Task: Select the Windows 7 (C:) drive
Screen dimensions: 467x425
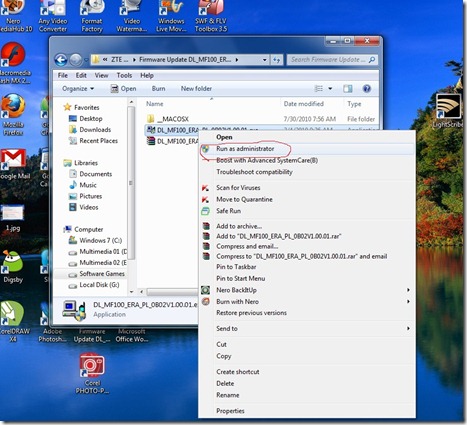Action: click(95, 240)
